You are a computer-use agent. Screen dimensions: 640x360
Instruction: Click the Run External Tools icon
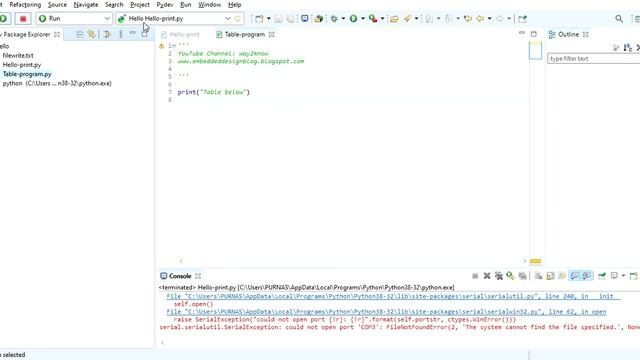click(373, 18)
